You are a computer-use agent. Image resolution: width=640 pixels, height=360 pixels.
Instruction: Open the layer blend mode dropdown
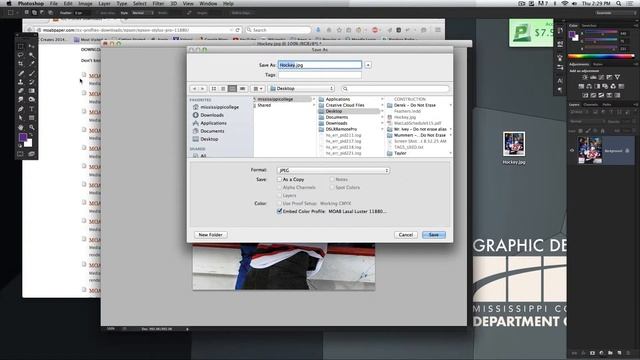tap(587, 121)
